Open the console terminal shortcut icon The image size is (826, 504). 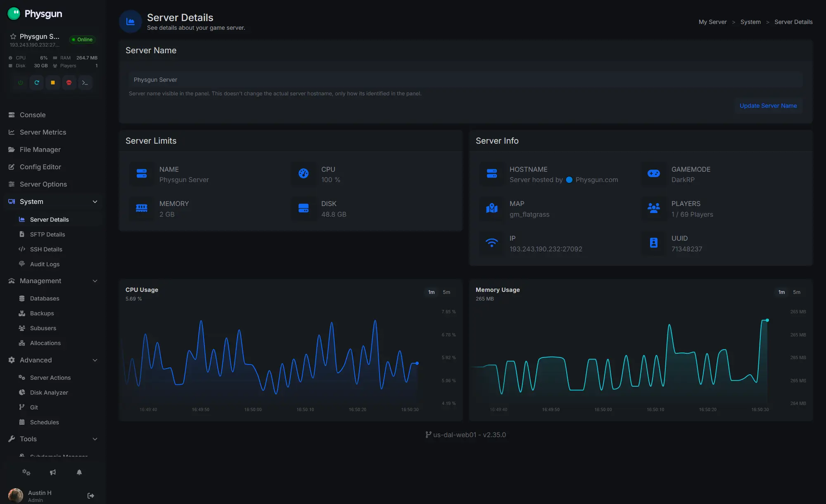85,83
